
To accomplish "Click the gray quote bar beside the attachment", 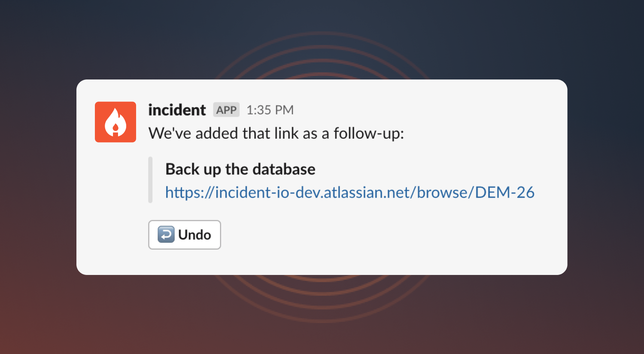I will 150,180.
